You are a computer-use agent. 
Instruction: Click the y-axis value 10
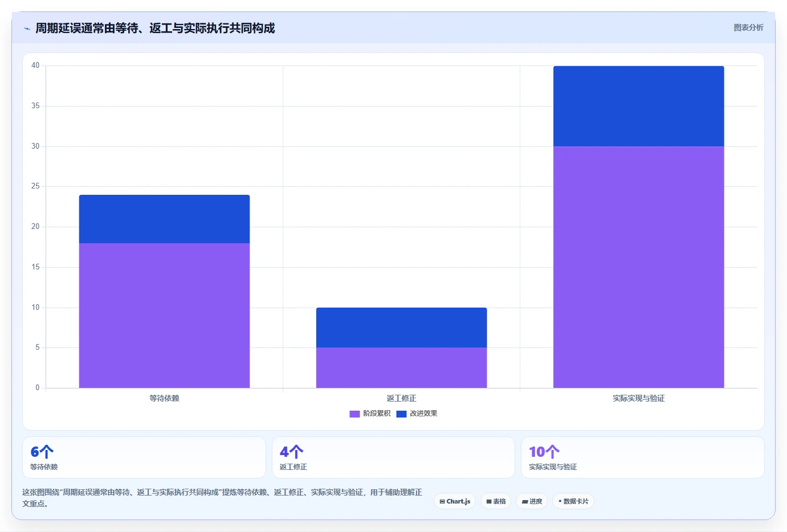click(35, 308)
